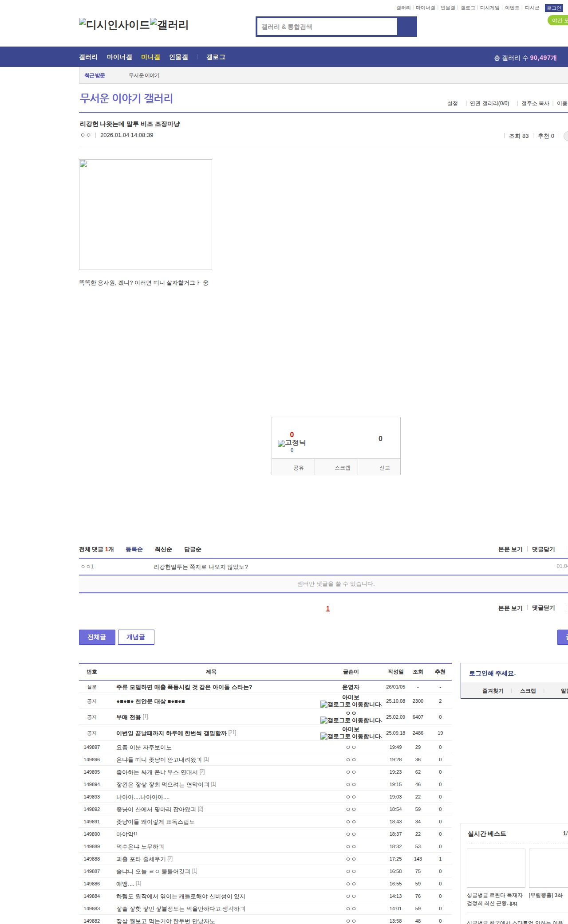The image size is (568, 924).
Task: Toggle 본문 보기 below the comment list
Action: point(510,608)
